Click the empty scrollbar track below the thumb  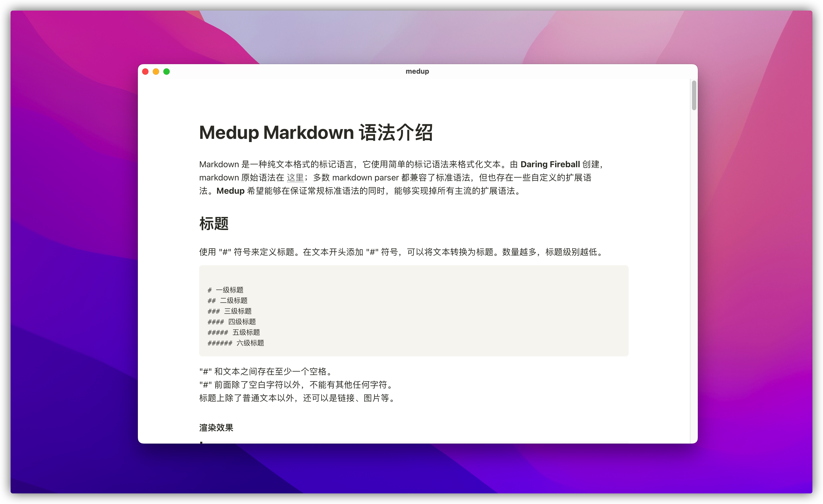point(694,267)
